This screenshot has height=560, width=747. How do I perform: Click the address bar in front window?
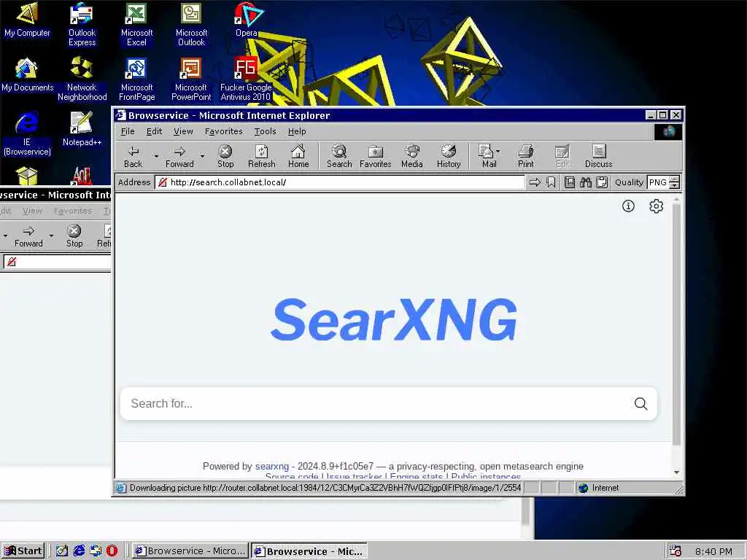[340, 182]
